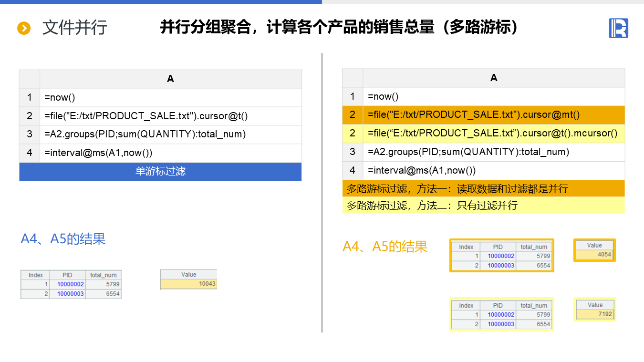Image resolution: width=644 pixels, height=362 pixels.
Task: Click the blue R logo icon
Action: click(618, 28)
